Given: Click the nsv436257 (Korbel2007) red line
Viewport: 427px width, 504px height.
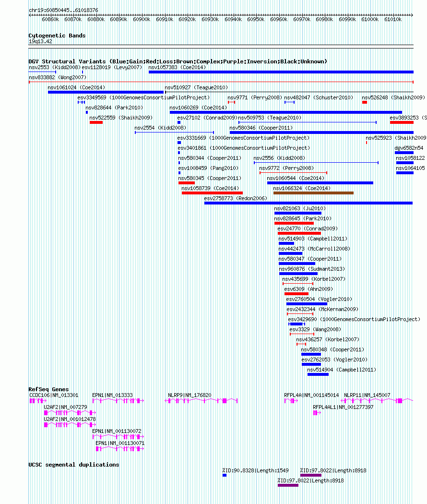Looking at the screenshot, I should [301, 344].
